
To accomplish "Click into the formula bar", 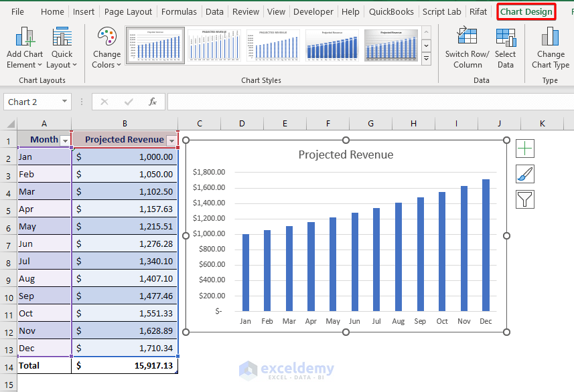I will pos(370,102).
